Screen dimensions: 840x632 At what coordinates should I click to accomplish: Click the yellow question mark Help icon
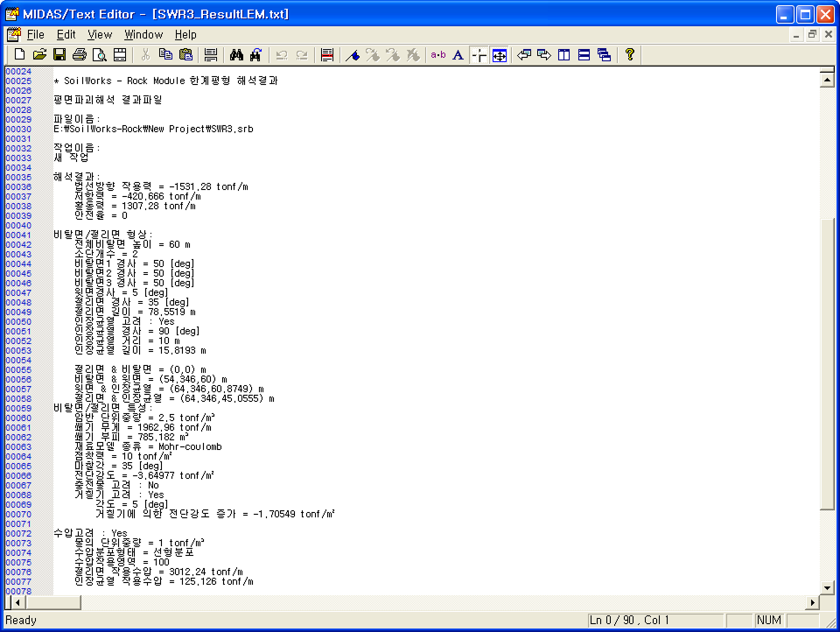tap(629, 55)
